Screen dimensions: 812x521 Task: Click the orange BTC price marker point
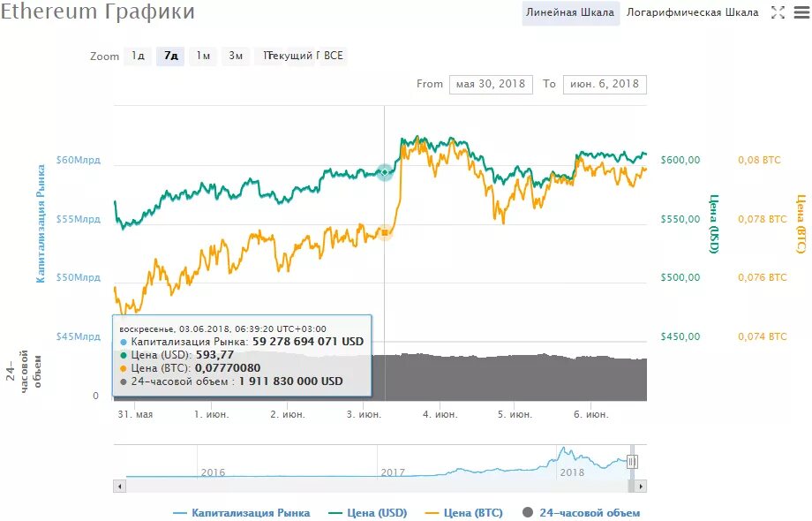(385, 233)
